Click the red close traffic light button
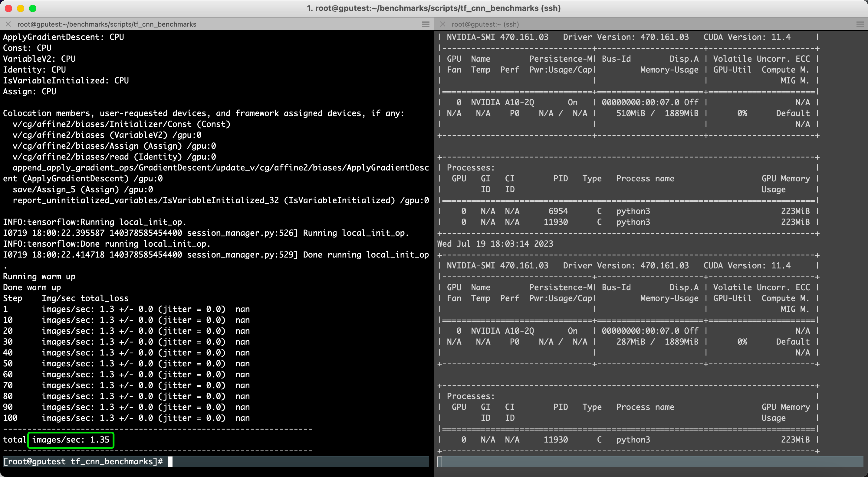Screen dimensions: 868x477 pyautogui.click(x=8, y=8)
